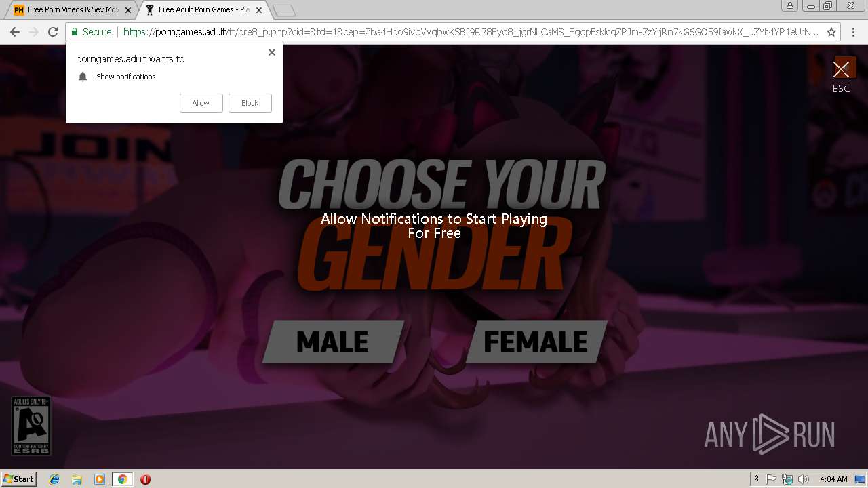Screen dimensions: 868x488
Task: Show hidden system tray icons
Action: tap(756, 479)
